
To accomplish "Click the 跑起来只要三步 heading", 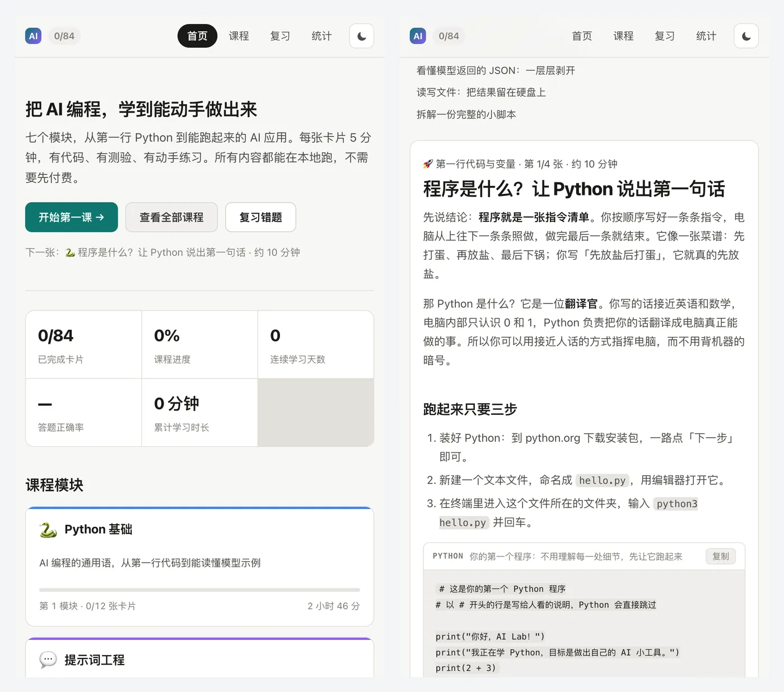I will click(x=470, y=409).
